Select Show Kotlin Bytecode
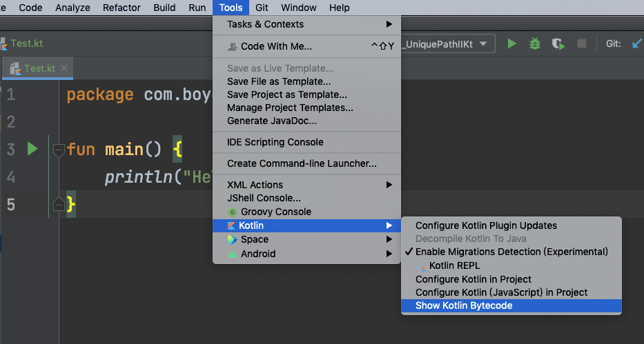This screenshot has height=344, width=644. point(464,305)
